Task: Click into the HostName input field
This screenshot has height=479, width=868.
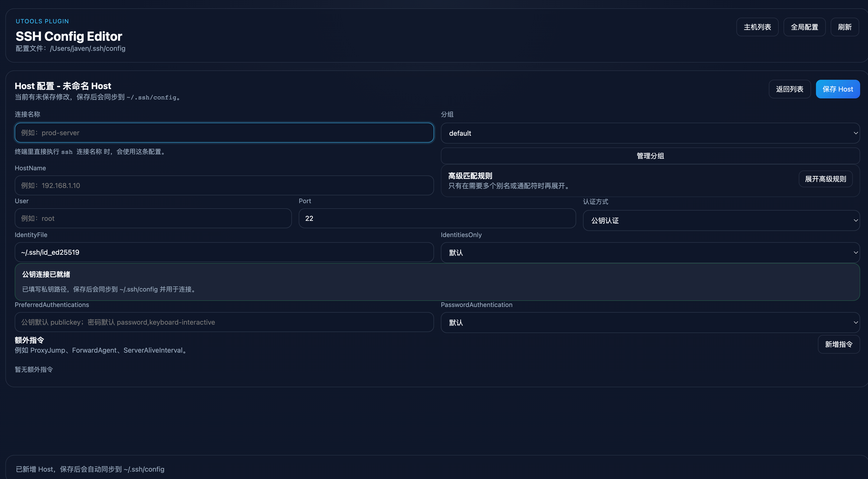Action: (x=224, y=185)
